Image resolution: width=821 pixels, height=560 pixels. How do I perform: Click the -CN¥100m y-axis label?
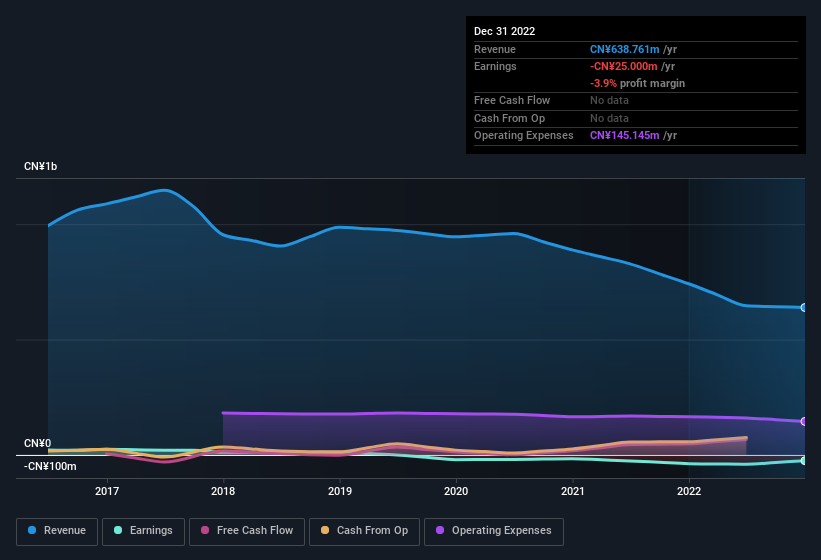tap(50, 466)
